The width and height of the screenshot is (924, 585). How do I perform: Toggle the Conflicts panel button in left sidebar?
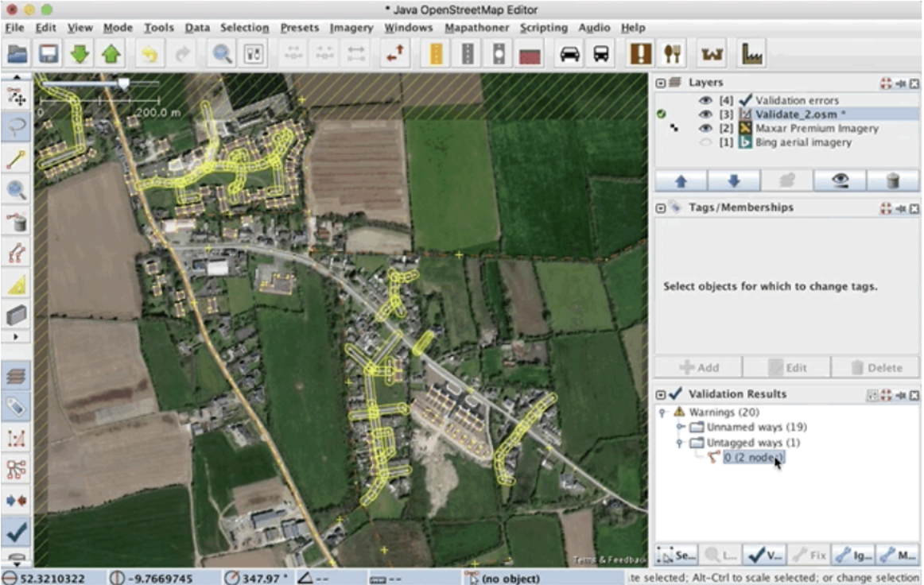[x=16, y=501]
